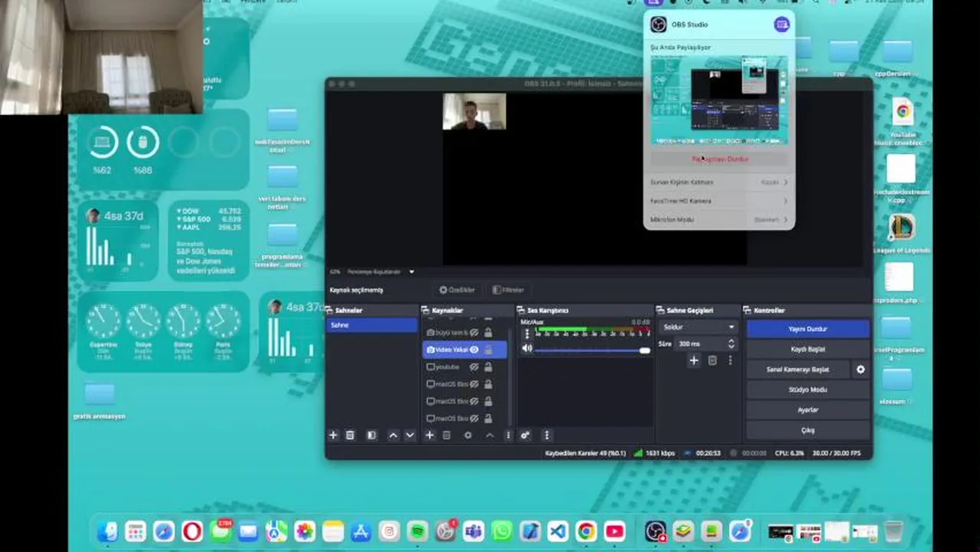
Task: Add a scene transition with plus icon
Action: [x=694, y=360]
